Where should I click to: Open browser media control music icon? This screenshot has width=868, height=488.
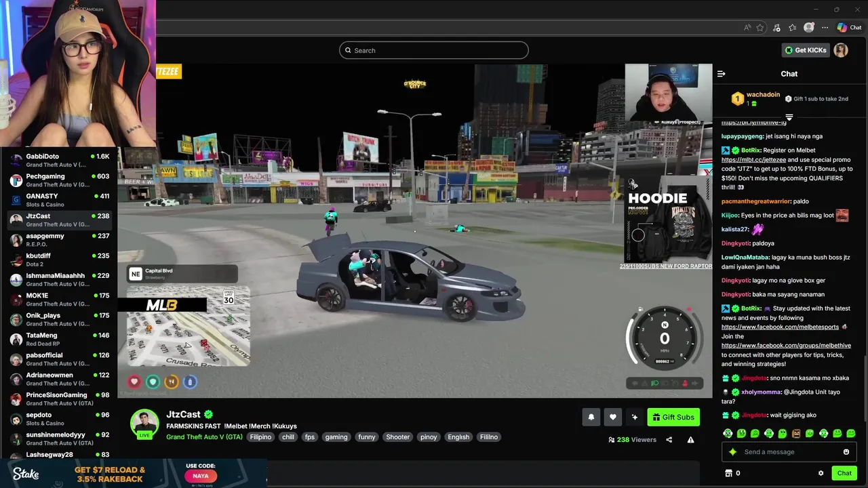[776, 28]
